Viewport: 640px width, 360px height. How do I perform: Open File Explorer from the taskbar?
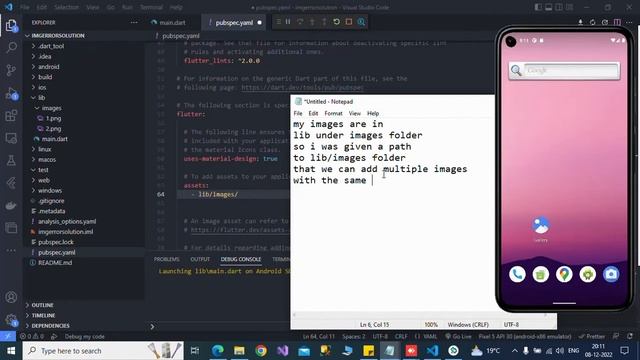(239, 351)
